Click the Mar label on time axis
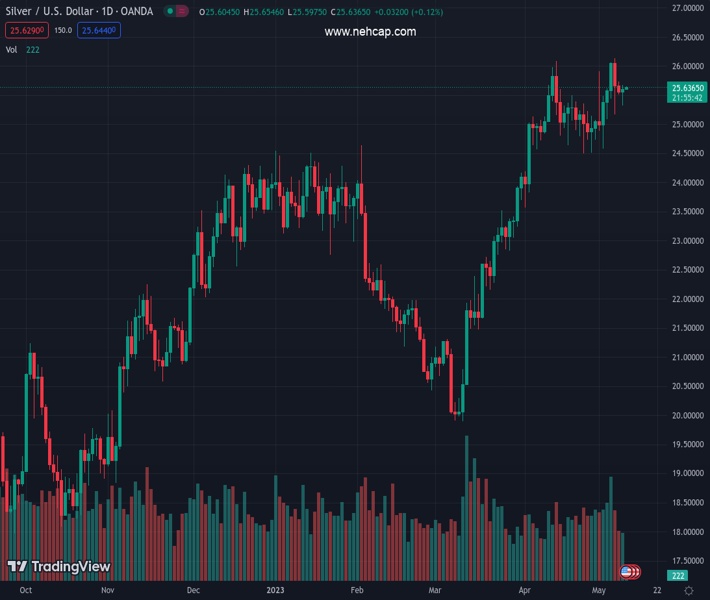Image resolution: width=710 pixels, height=600 pixels. click(434, 591)
